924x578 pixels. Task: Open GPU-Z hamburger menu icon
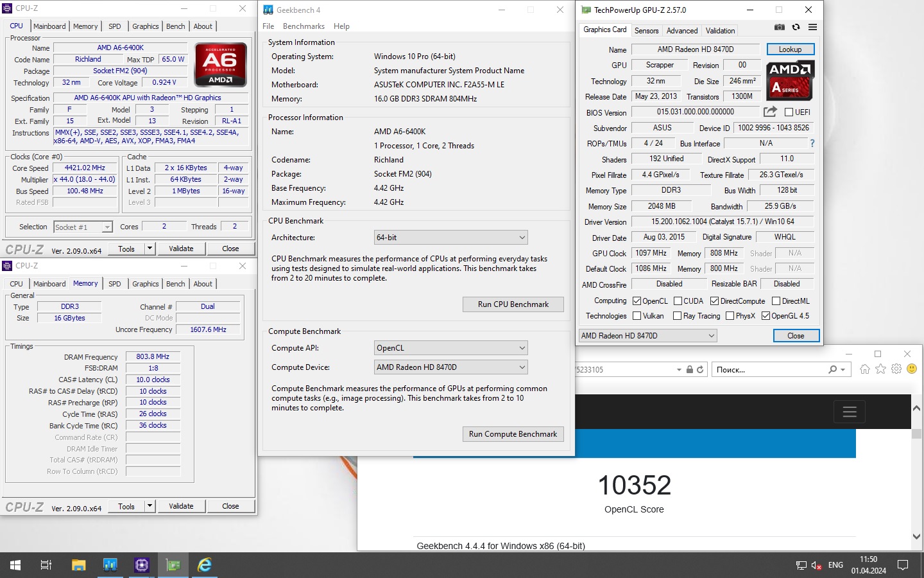coord(812,27)
